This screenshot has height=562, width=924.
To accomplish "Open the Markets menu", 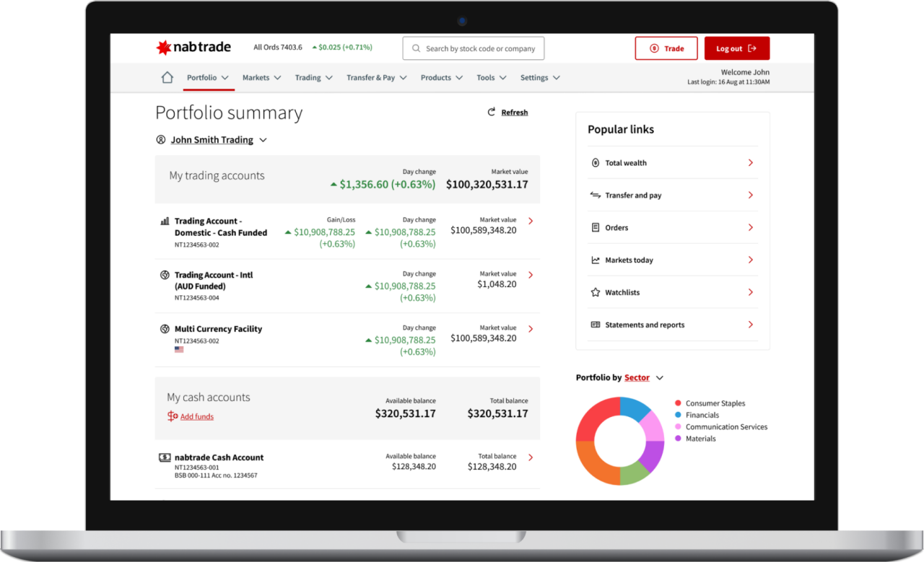I will pos(262,78).
